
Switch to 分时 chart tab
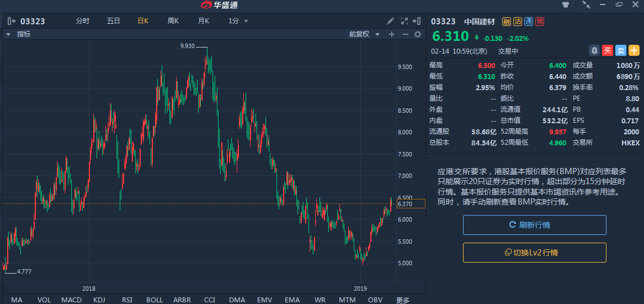coord(83,21)
